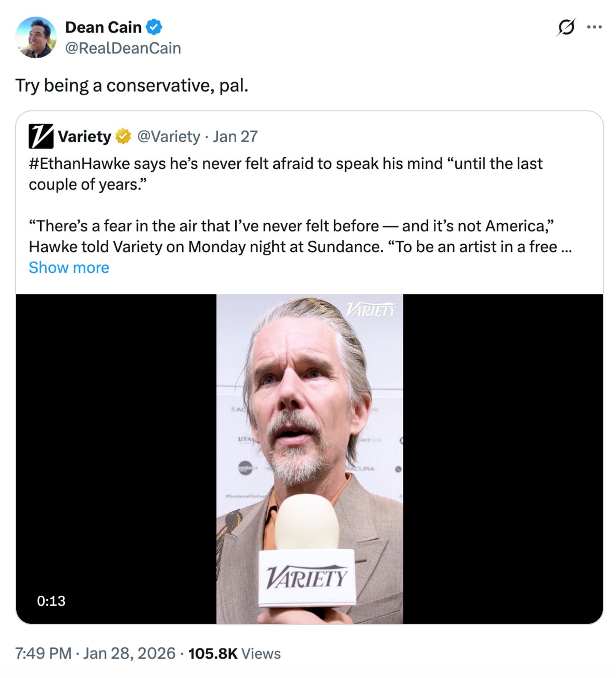Click Dean Cain's profile avatar
This screenshot has height=678, width=616.
click(36, 38)
